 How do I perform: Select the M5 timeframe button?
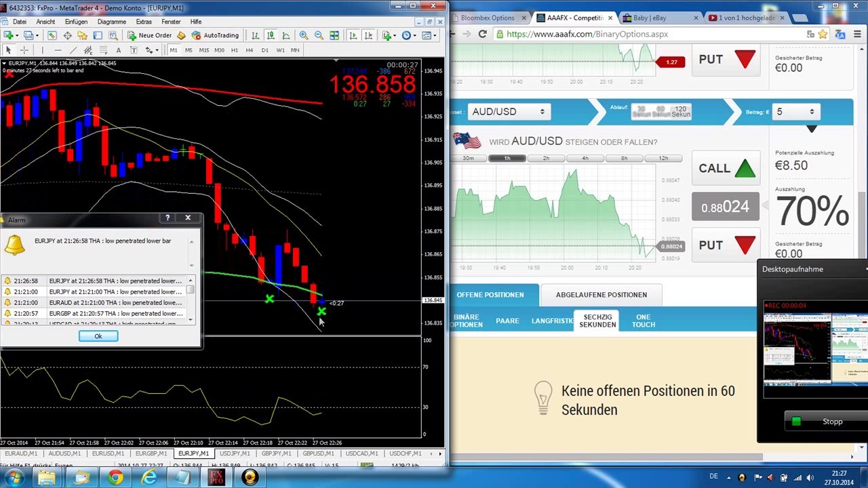tap(189, 50)
